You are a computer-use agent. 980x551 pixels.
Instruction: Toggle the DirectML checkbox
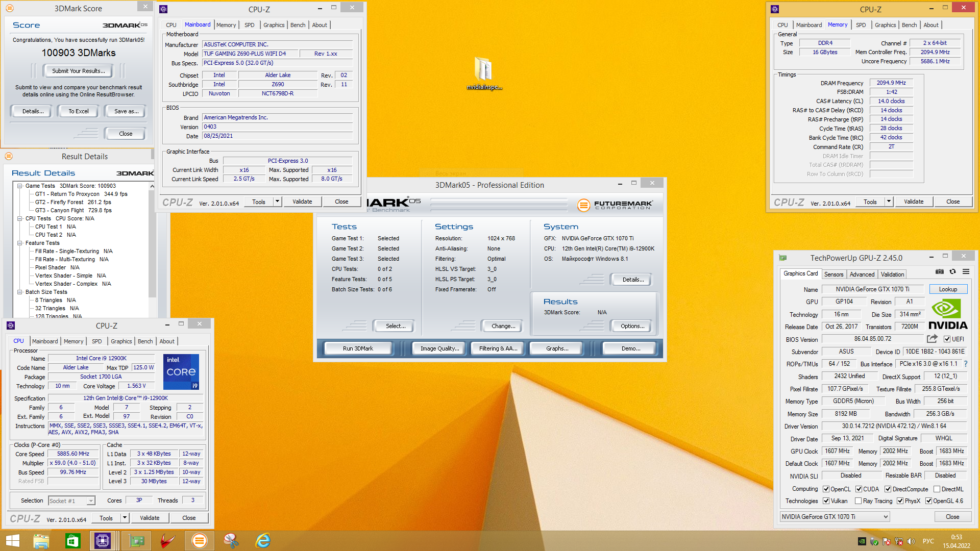(937, 489)
